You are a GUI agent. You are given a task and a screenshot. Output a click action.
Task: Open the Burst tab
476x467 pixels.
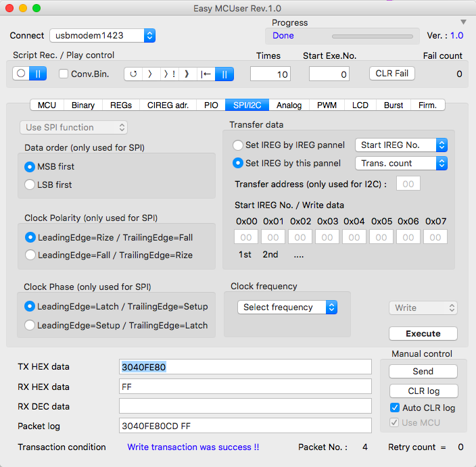pos(394,105)
